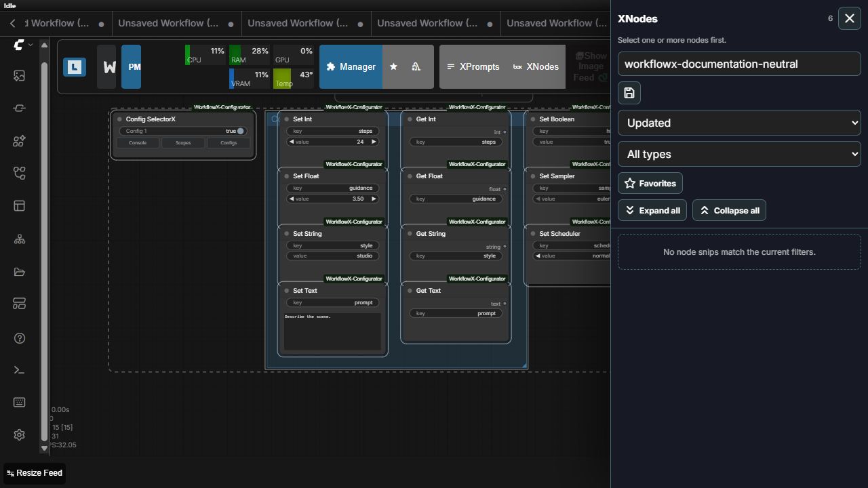The width and height of the screenshot is (868, 488).
Task: Toggle the Show Image Feed button
Action: [x=591, y=66]
